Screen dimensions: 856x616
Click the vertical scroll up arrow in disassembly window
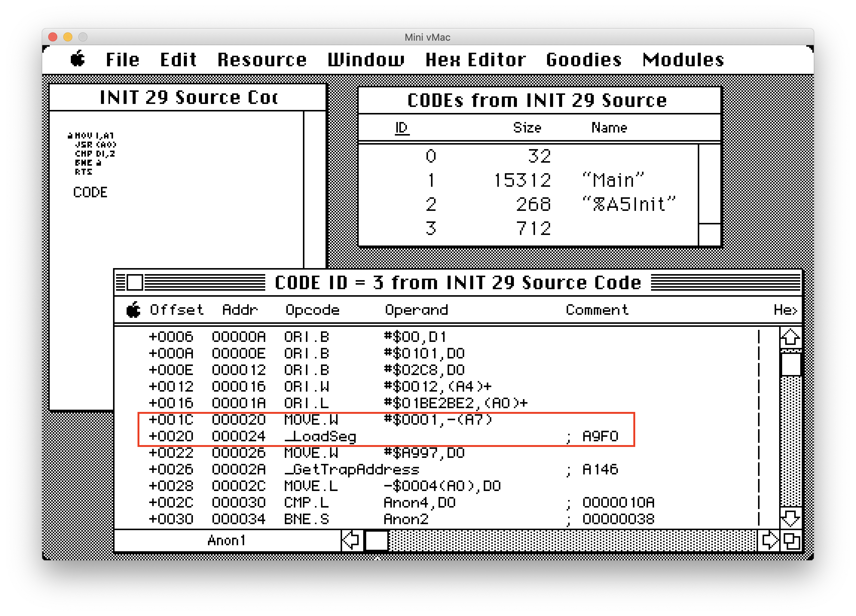click(790, 337)
